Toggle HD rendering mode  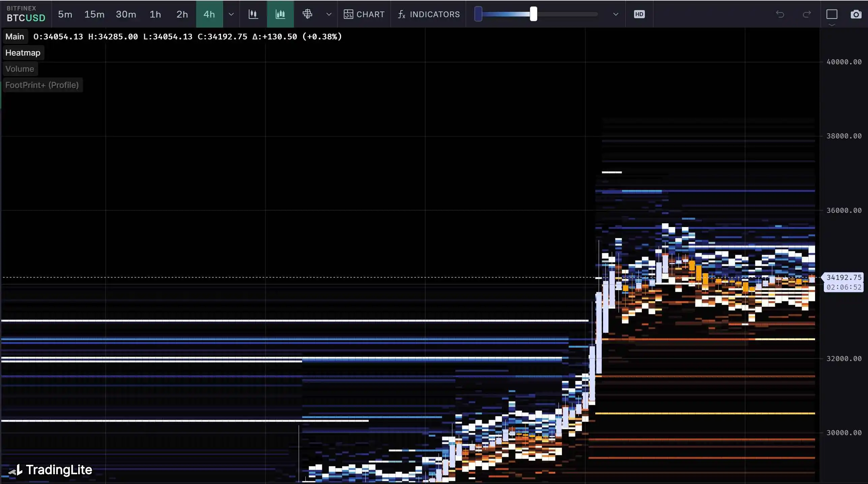pos(639,14)
